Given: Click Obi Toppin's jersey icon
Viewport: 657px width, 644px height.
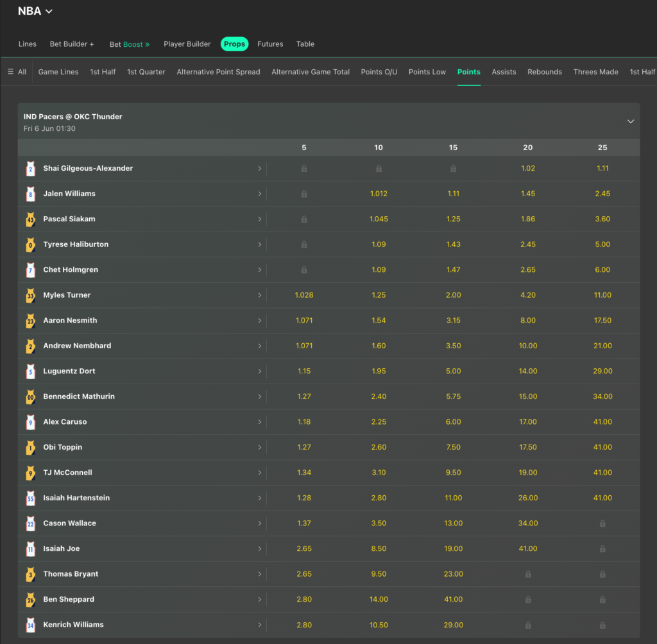Looking at the screenshot, I should 30,448.
